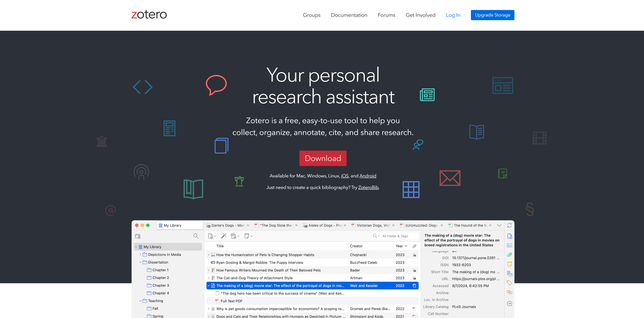Click the New Collection folder-plus icon
This screenshot has height=318, width=644.
[x=138, y=236]
